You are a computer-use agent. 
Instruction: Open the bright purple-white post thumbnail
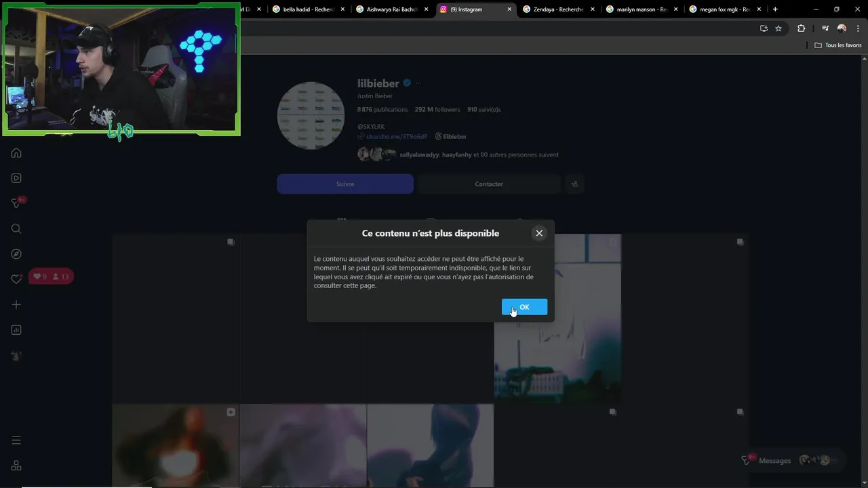(x=557, y=319)
